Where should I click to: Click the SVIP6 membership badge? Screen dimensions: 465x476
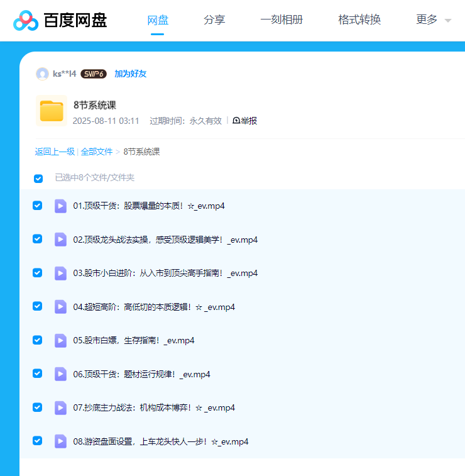click(x=93, y=74)
